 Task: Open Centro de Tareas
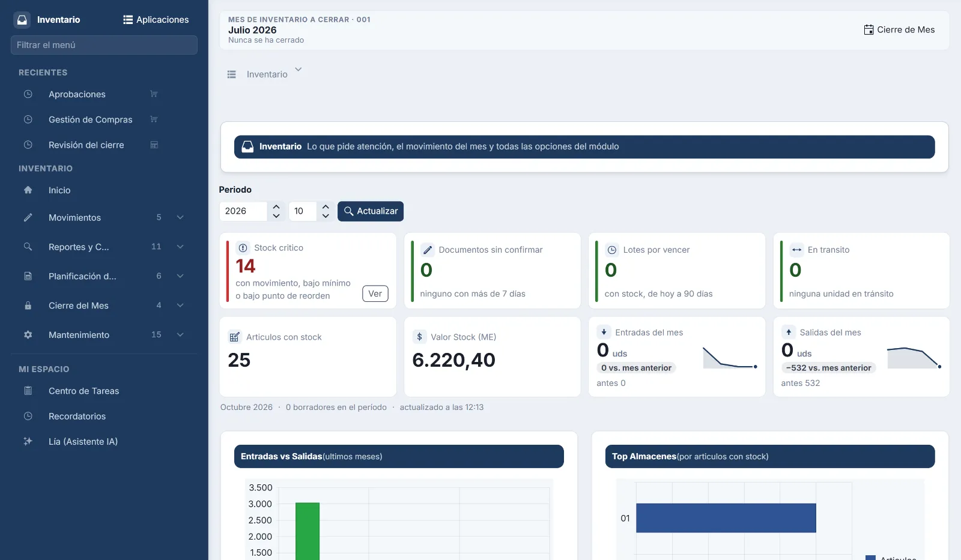(x=83, y=391)
